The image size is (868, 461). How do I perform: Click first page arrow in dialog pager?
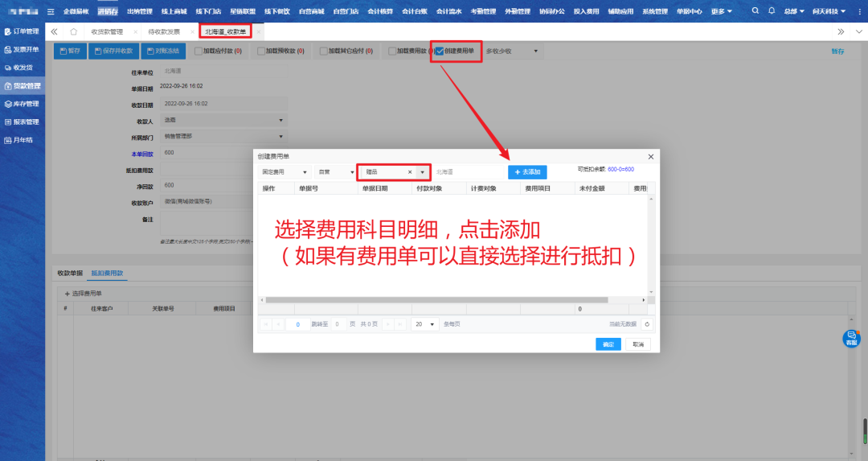click(266, 324)
